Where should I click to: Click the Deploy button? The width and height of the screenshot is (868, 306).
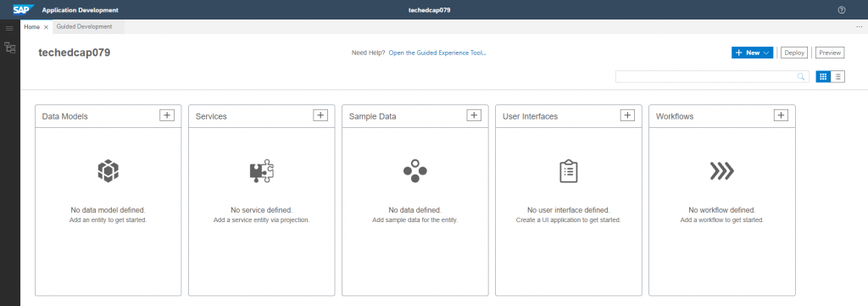(x=793, y=53)
